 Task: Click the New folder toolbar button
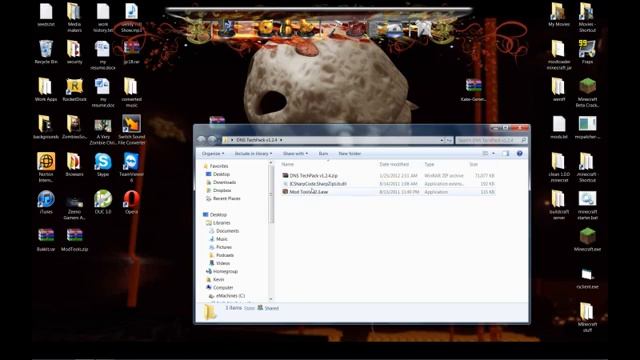[x=349, y=153]
